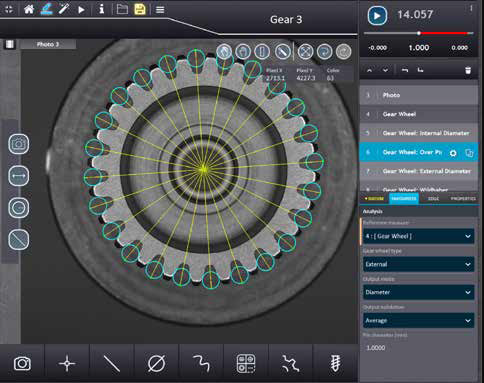The height and width of the screenshot is (383, 484).
Task: Select the circle measurement tool on left sidebar
Action: (19, 208)
